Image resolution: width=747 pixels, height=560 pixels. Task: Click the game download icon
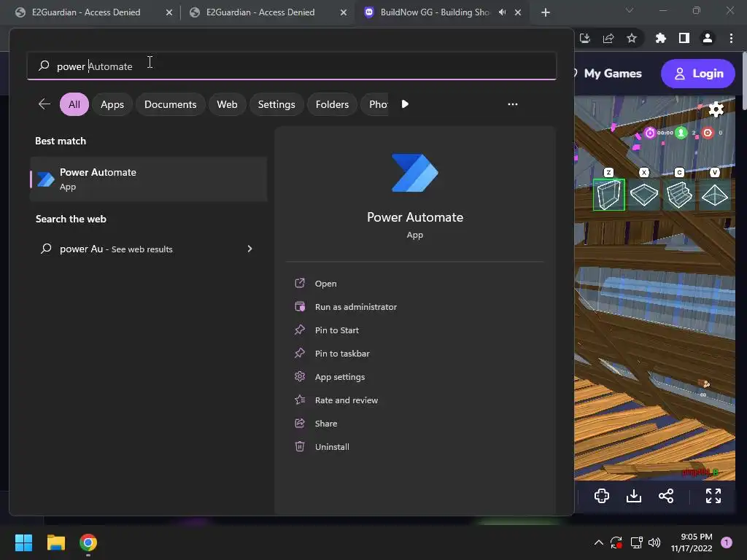tap(634, 496)
